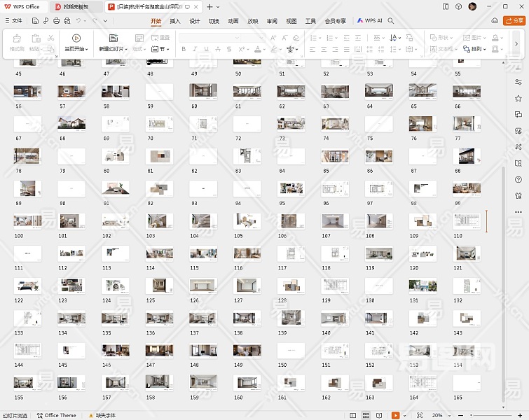Screen dimensions: 529x420
Task: Click the 新建幻灯片 new slide icon
Action: [x=114, y=38]
